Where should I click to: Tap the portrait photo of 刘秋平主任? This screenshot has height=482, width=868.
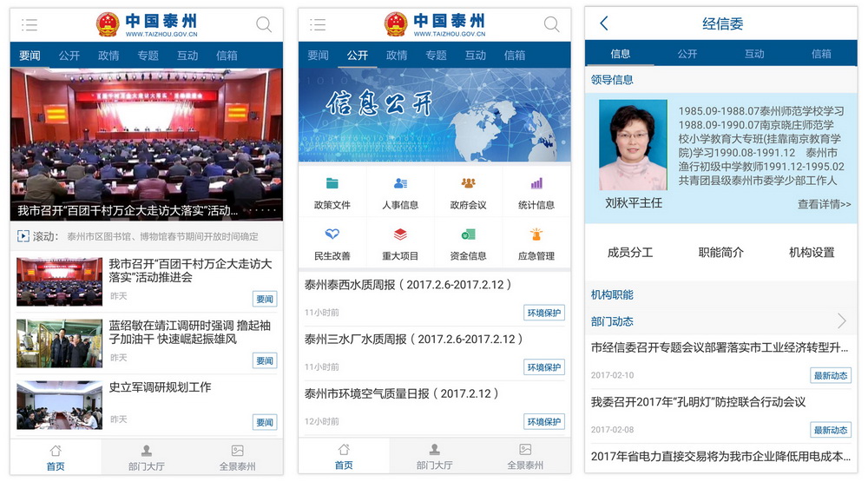[x=633, y=147]
